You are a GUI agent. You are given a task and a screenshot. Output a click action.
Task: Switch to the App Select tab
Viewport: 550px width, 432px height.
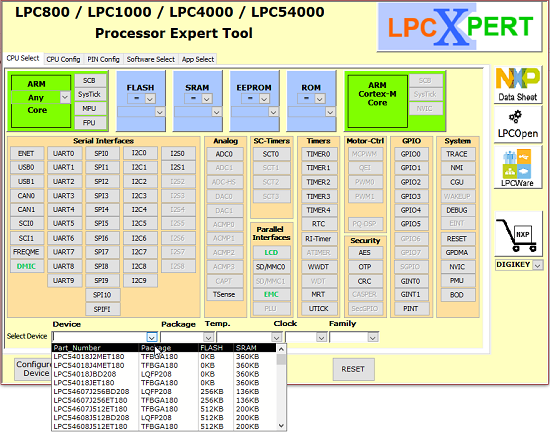click(x=198, y=59)
